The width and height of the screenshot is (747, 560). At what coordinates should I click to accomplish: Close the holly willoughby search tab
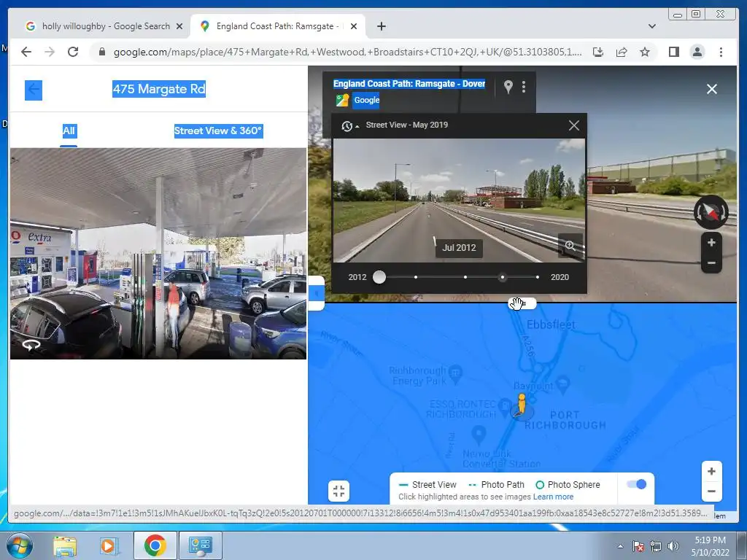(179, 26)
